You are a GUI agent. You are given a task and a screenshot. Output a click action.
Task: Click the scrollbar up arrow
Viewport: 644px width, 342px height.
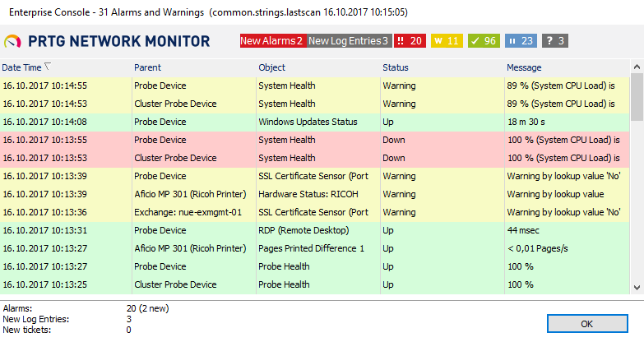point(637,67)
